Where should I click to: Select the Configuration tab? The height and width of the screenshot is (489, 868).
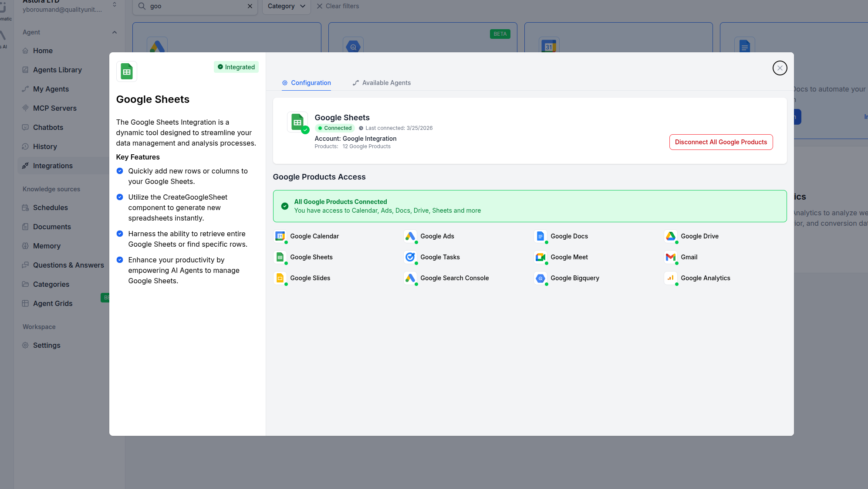coord(306,83)
